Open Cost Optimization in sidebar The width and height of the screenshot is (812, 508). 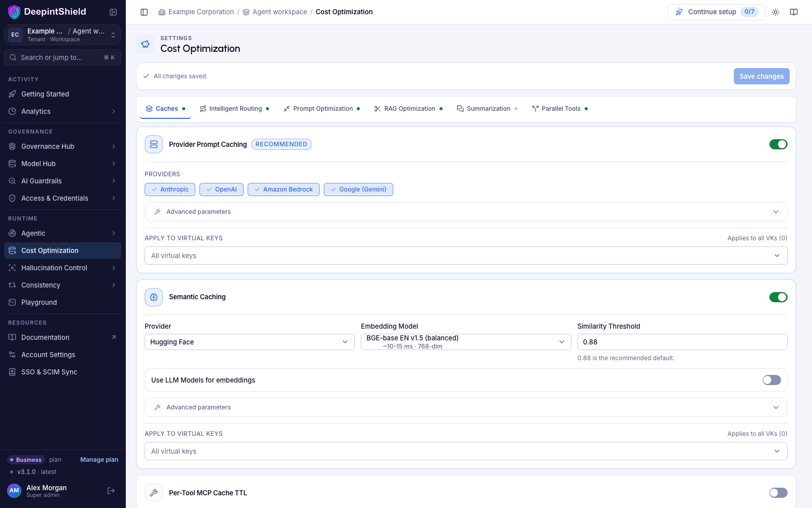pyautogui.click(x=62, y=250)
